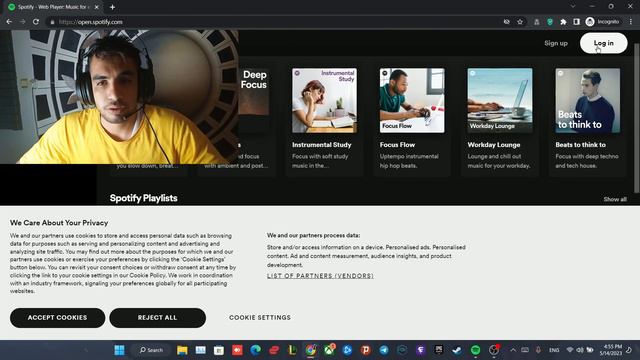Bookmark this page with the star icon
This screenshot has width=640, height=360.
(520, 22)
